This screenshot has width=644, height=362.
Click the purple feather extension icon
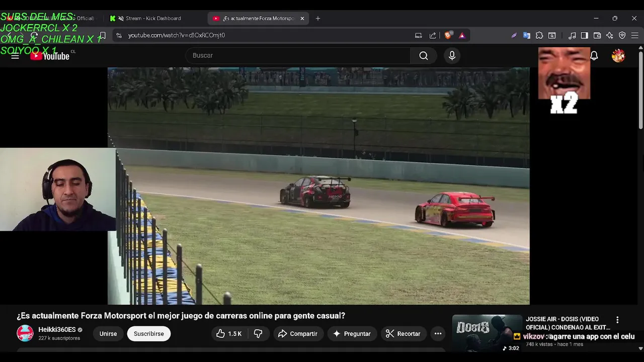(514, 35)
